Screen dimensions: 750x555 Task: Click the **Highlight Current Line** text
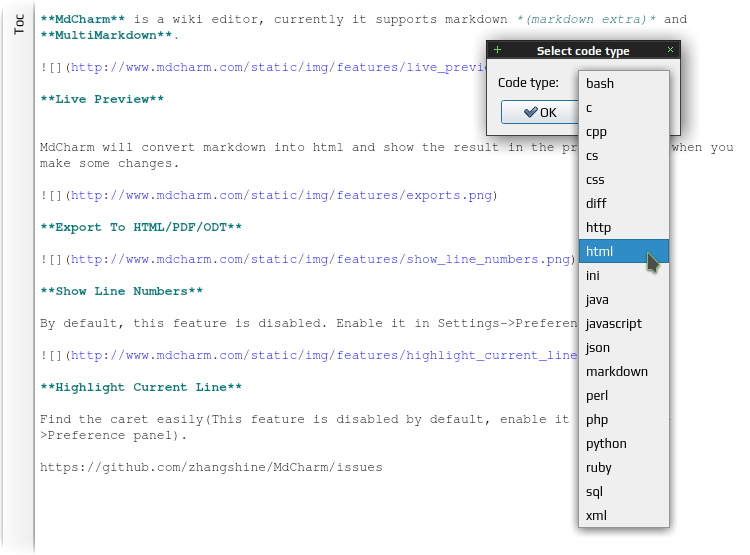point(141,388)
